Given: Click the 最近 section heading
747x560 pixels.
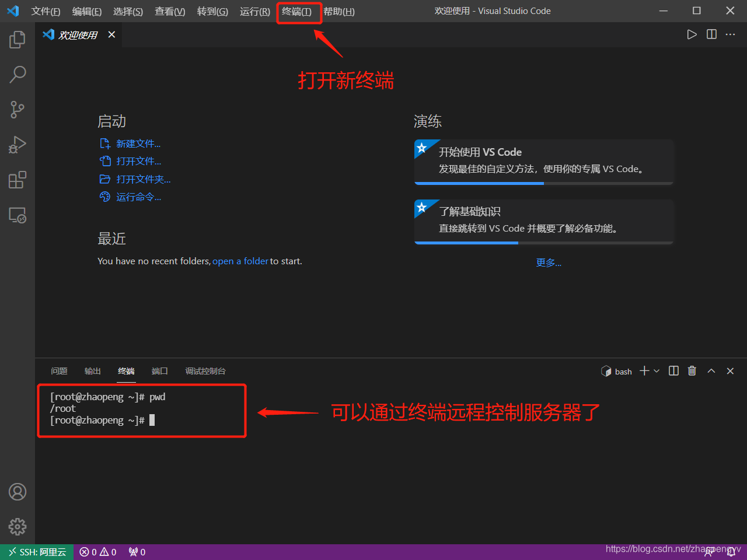Looking at the screenshot, I should 112,239.
